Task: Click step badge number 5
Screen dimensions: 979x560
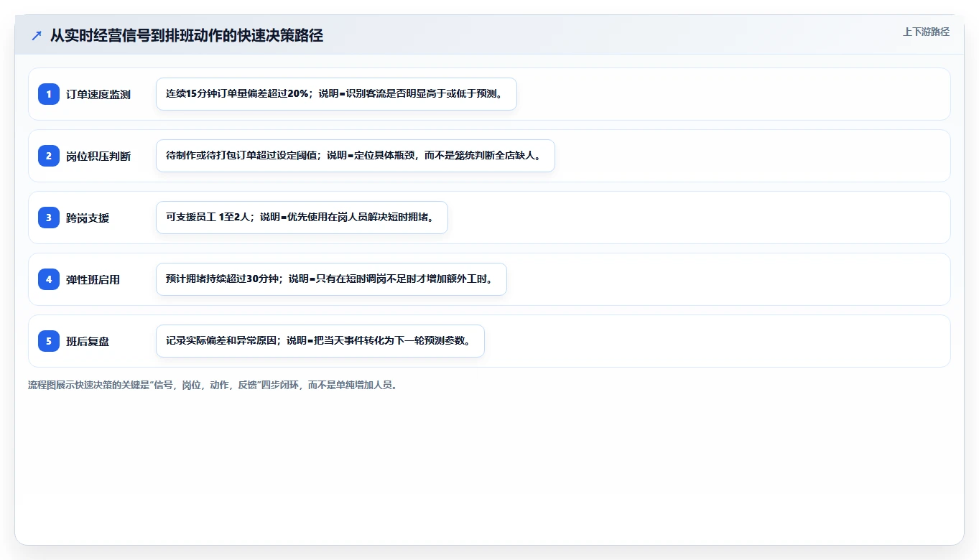Action: tap(49, 341)
